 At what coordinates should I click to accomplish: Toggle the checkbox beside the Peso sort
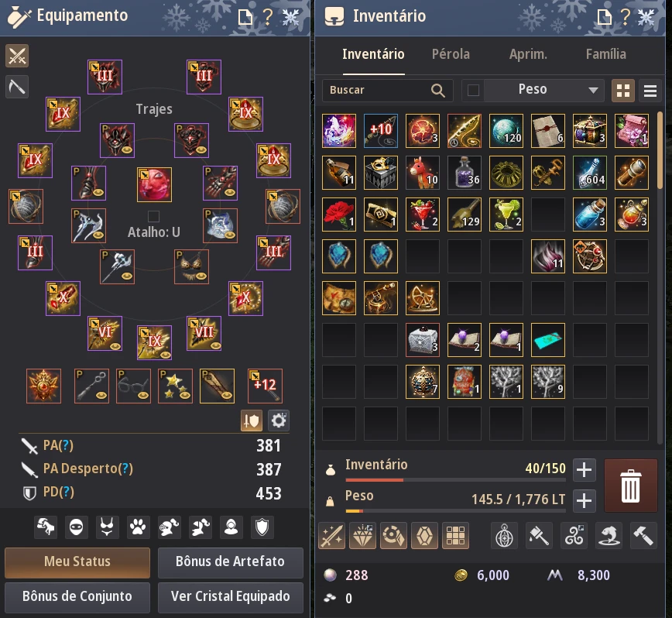(x=473, y=91)
